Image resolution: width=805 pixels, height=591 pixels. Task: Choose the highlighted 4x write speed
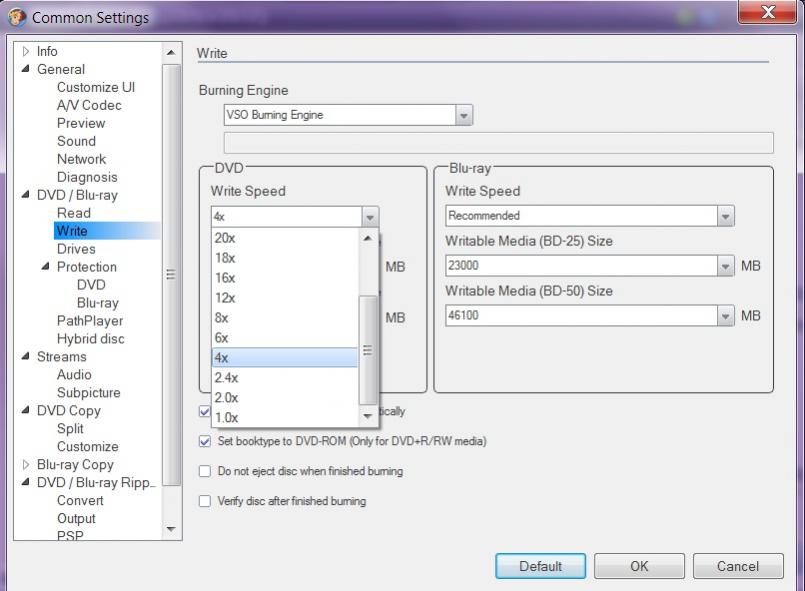[284, 358]
